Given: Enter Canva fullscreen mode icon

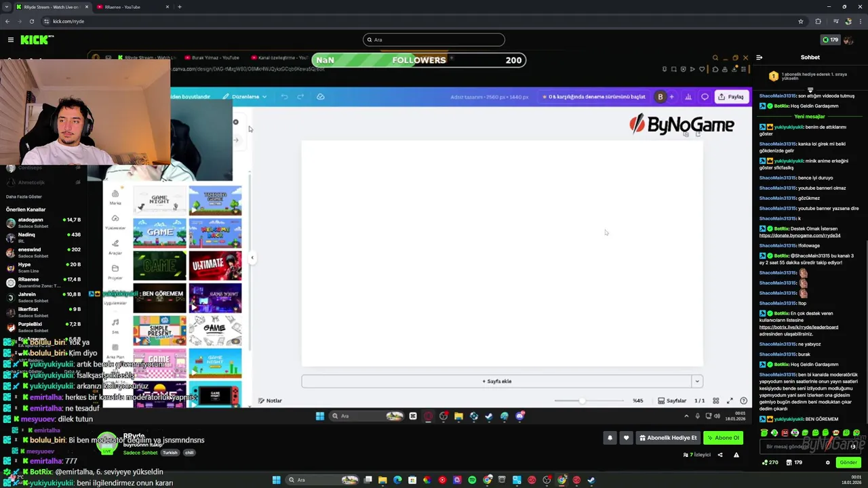Looking at the screenshot, I should point(730,401).
